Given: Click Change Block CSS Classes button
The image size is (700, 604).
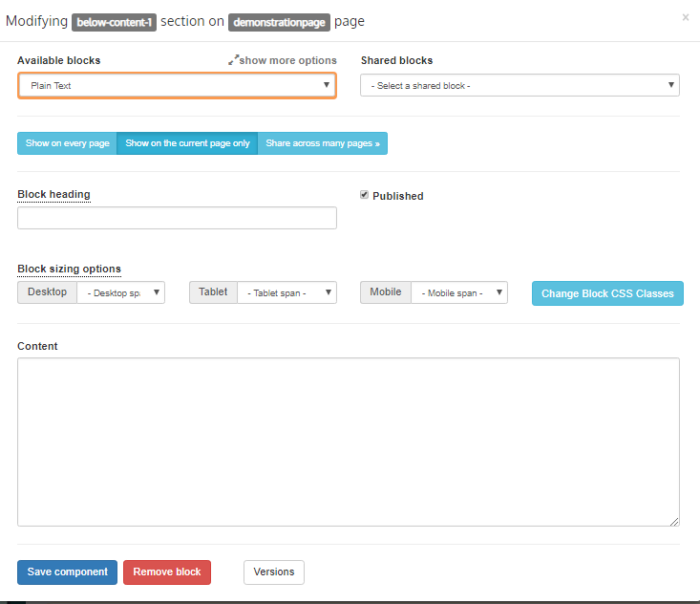Looking at the screenshot, I should pos(607,293).
